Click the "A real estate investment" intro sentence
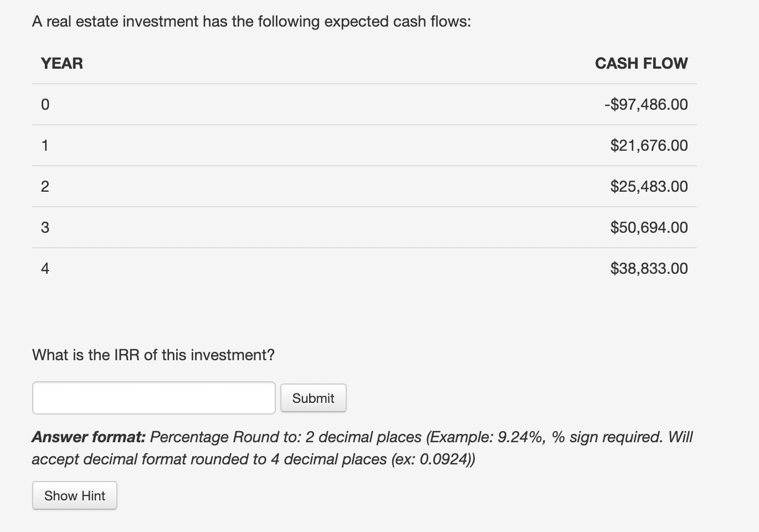759x532 pixels. pyautogui.click(x=252, y=22)
